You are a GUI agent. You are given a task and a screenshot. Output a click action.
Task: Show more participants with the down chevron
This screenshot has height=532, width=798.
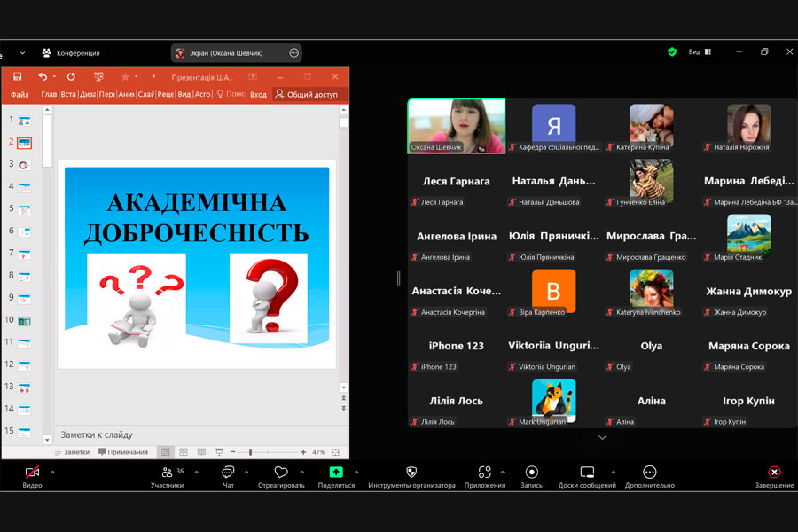pyautogui.click(x=602, y=437)
